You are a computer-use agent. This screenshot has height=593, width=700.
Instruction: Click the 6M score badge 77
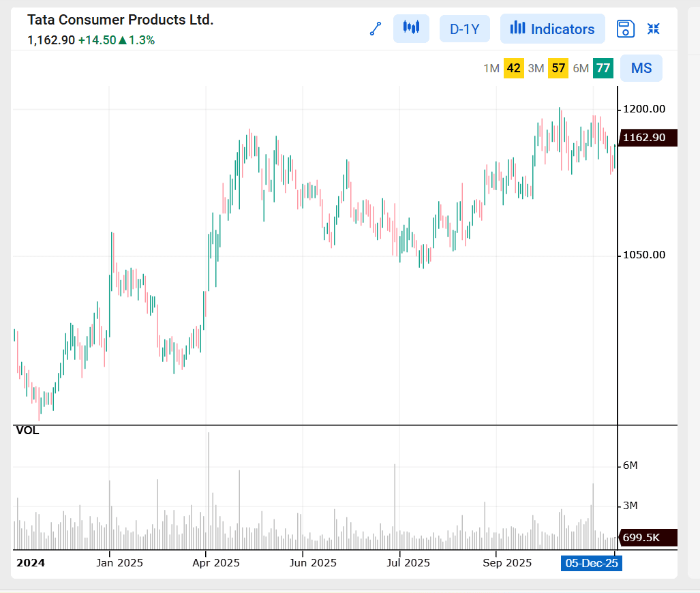point(603,68)
